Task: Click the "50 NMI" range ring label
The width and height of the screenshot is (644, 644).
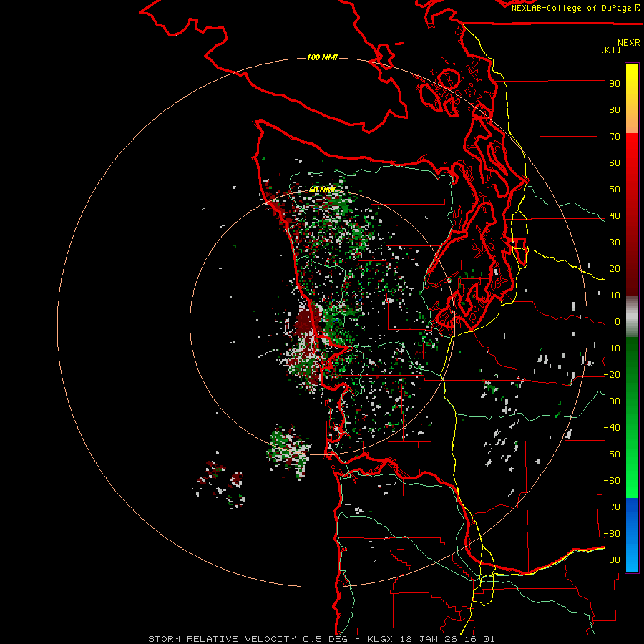Action: coord(322,190)
